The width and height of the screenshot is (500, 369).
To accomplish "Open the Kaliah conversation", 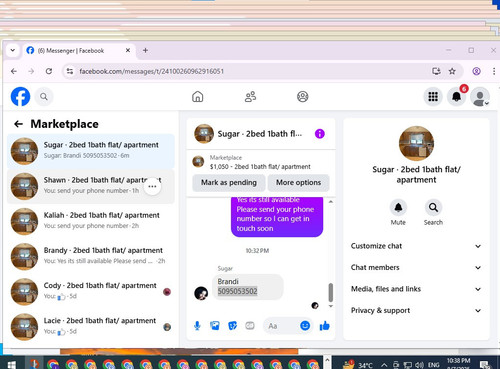I will pos(91,221).
